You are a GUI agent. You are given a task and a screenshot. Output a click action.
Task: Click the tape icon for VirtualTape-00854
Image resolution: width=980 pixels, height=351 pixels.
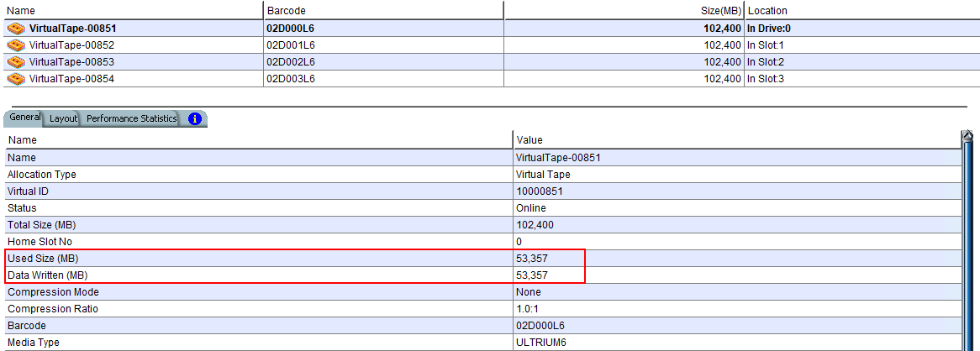click(16, 79)
